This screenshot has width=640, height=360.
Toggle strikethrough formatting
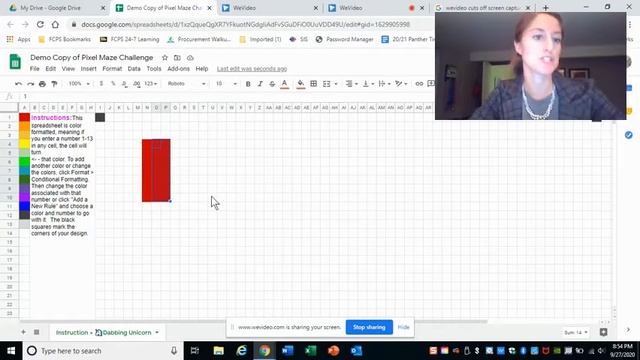(x=272, y=84)
